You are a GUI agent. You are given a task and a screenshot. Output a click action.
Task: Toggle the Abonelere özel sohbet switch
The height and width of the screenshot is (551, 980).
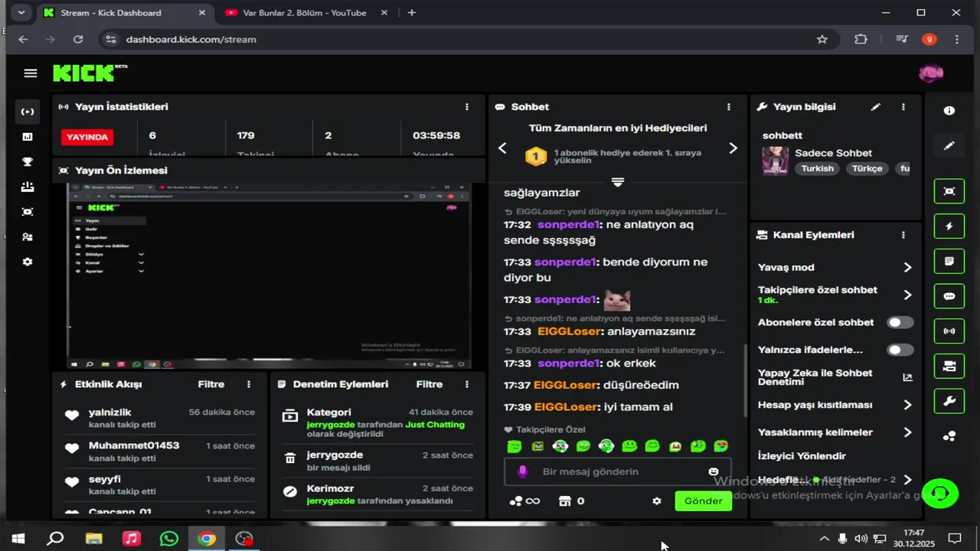900,322
